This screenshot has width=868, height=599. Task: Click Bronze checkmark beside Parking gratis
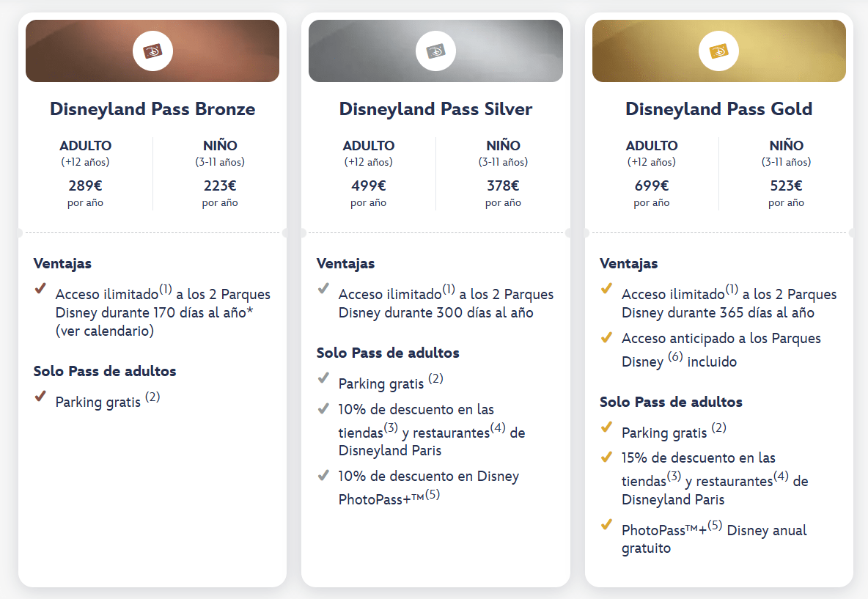click(x=40, y=397)
